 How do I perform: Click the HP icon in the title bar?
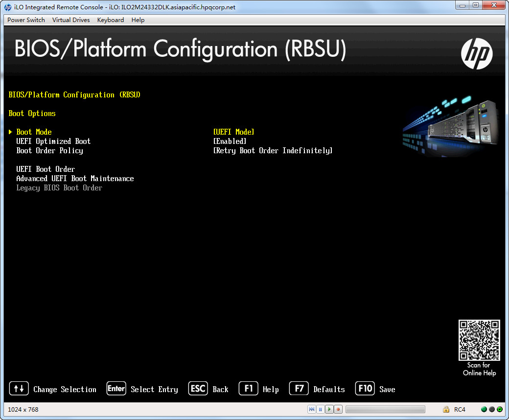(x=8, y=7)
